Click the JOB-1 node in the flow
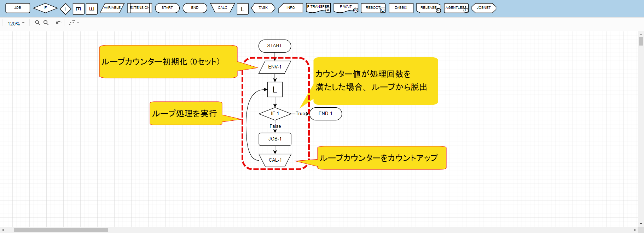The image size is (644, 233). [x=275, y=139]
